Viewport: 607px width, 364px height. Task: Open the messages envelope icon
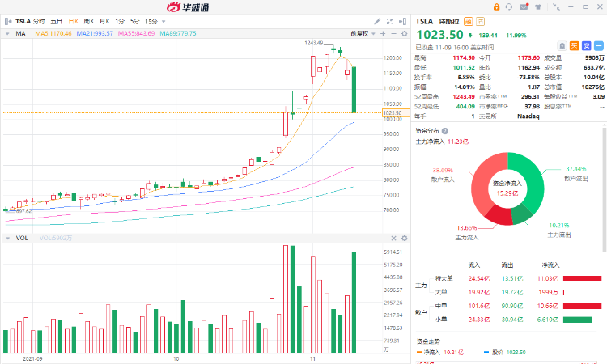point(524,6)
